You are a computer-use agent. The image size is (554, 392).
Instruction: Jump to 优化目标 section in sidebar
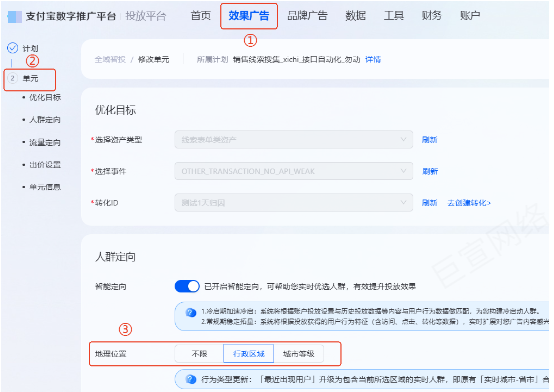tap(45, 97)
